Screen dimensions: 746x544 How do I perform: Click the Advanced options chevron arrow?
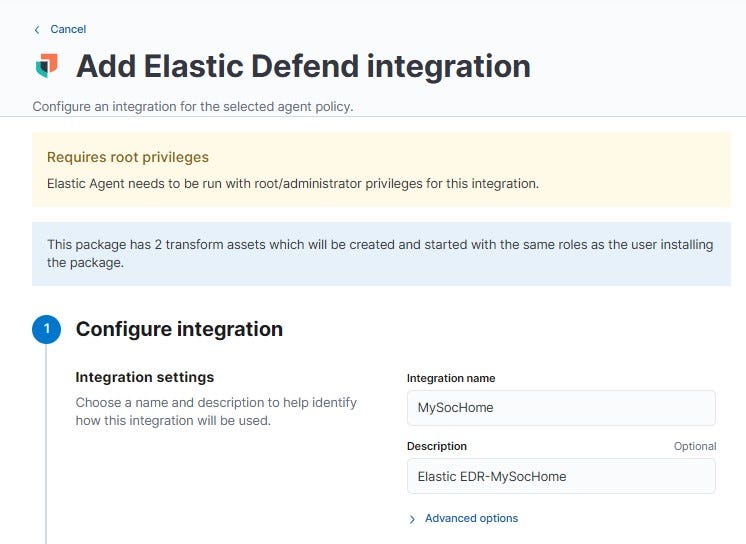point(412,519)
